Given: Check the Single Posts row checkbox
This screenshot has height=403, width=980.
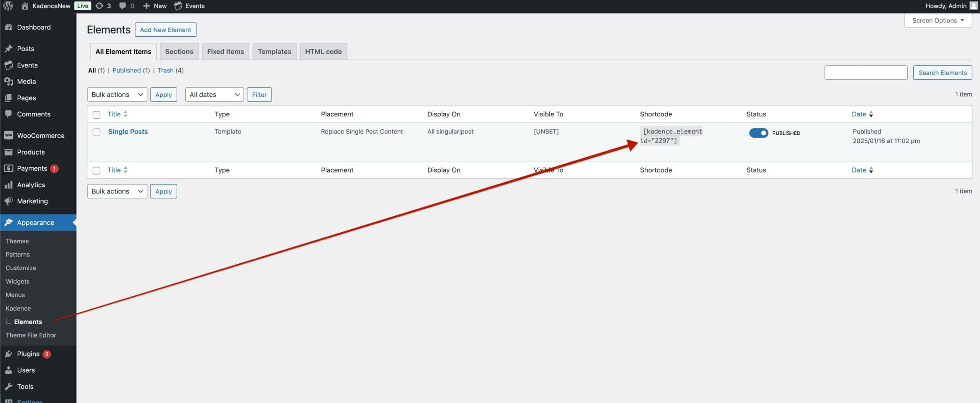Looking at the screenshot, I should coord(96,132).
